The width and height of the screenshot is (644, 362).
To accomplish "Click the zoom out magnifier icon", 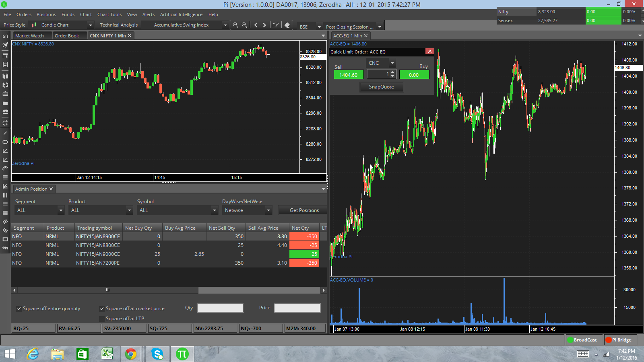I will tap(244, 25).
